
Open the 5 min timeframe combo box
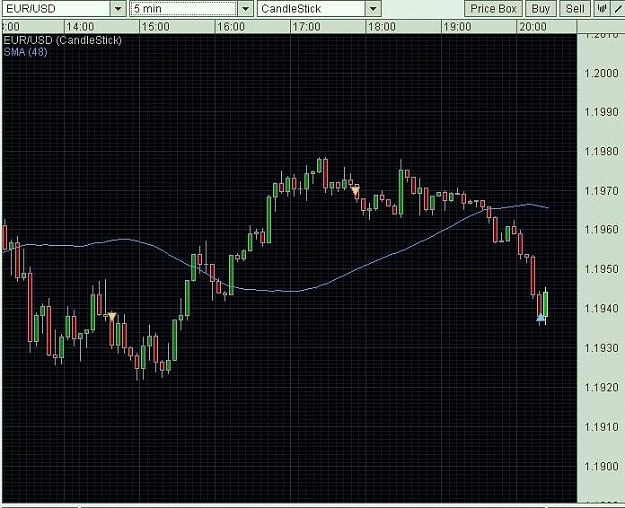(x=191, y=8)
